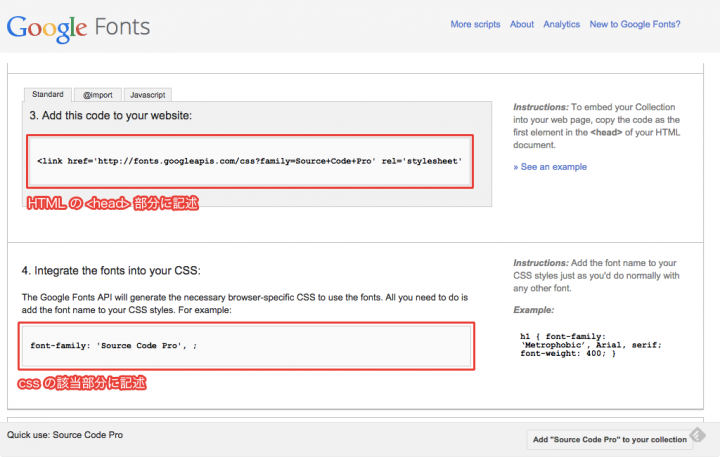Open New to Google Fonts? link

point(635,24)
